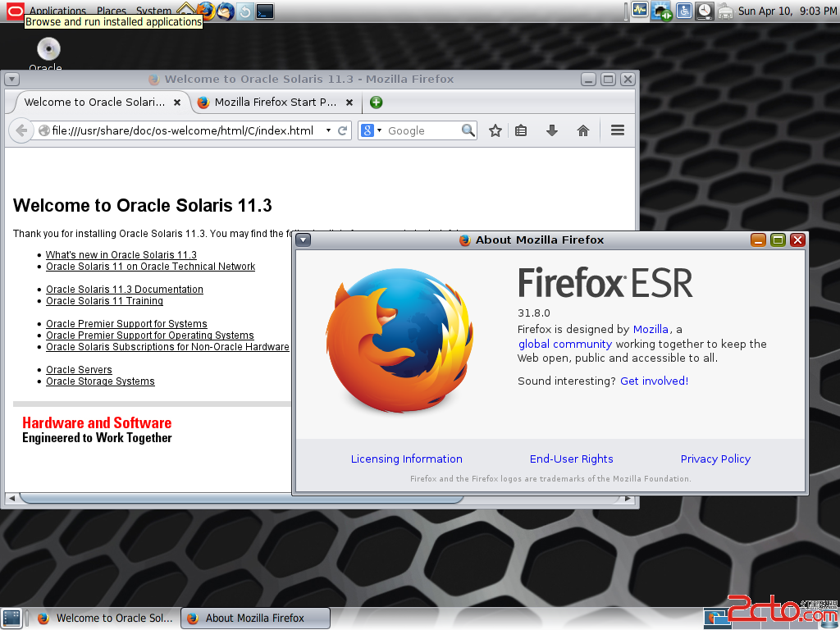Open the About Mozilla Firefox window menu arrow
This screenshot has width=840, height=630.
coord(304,240)
